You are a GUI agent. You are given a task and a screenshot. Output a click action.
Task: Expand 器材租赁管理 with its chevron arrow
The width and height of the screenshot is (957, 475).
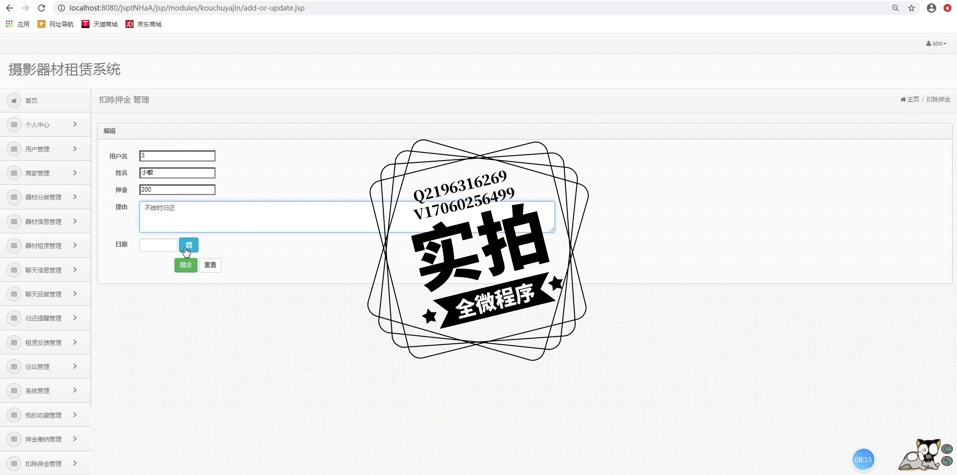point(74,245)
